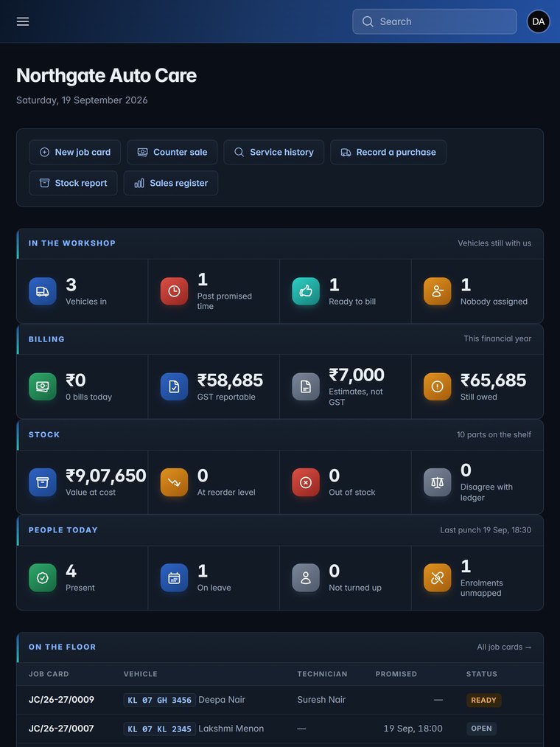Click the ₹65,685 Still owed value
This screenshot has width=560, height=747.
(494, 381)
